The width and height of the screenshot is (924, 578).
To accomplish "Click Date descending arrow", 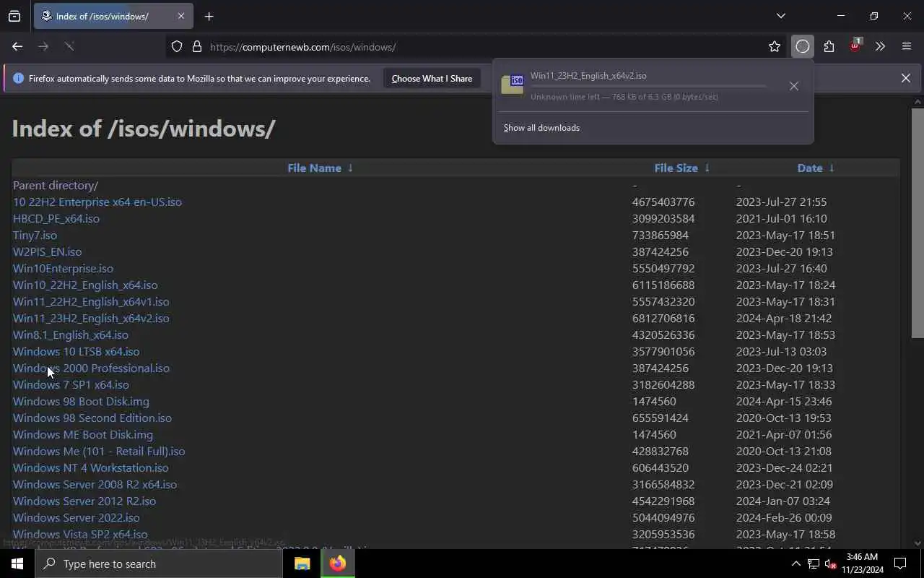I will coord(832,168).
